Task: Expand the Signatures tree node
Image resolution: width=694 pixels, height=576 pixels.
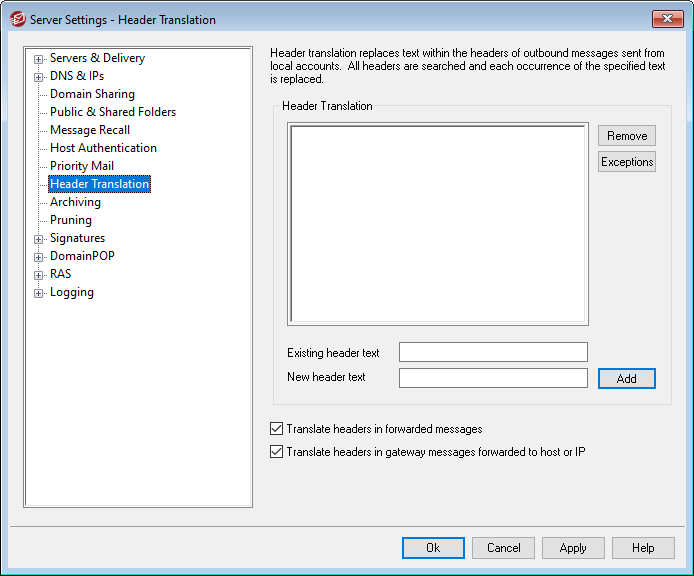Action: [39, 239]
